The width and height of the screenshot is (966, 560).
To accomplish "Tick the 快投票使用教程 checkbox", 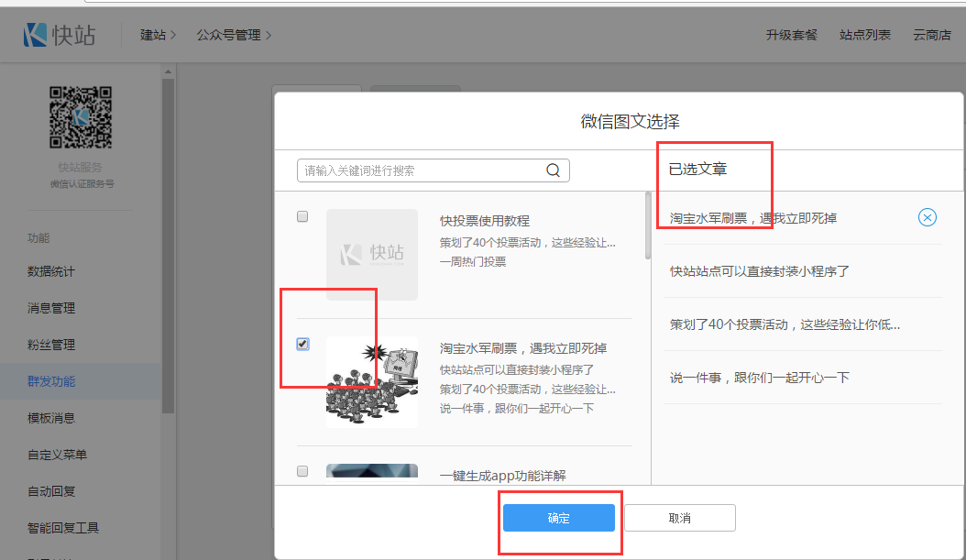I will click(x=303, y=217).
